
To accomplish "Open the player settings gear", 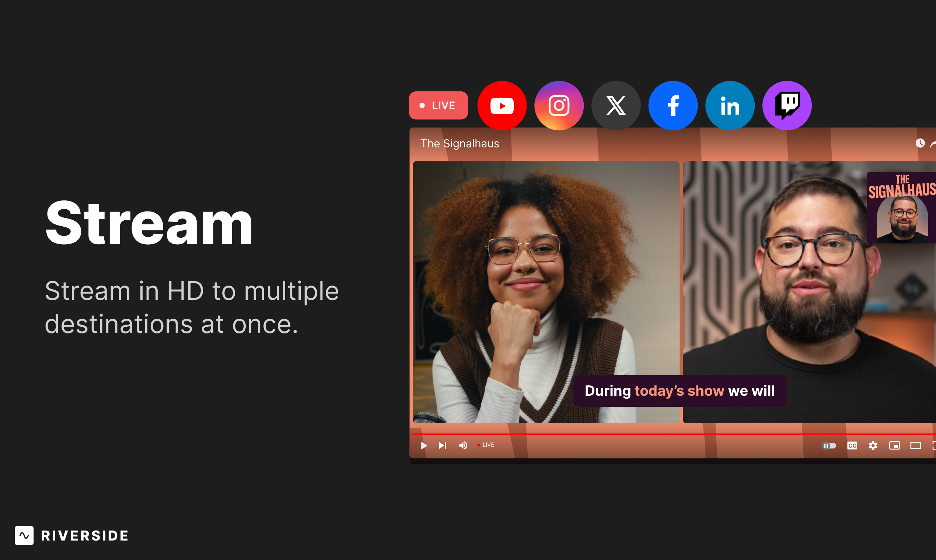I will (x=873, y=446).
